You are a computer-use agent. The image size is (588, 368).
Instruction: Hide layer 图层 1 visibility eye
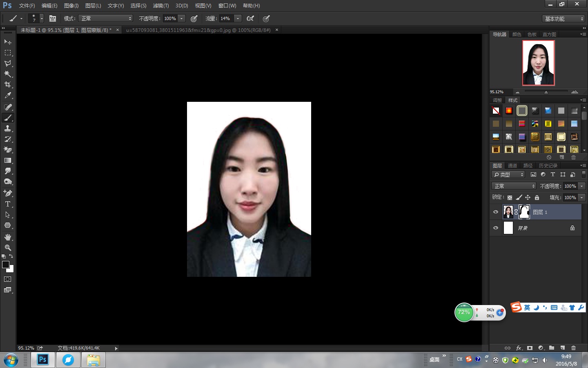pyautogui.click(x=496, y=212)
